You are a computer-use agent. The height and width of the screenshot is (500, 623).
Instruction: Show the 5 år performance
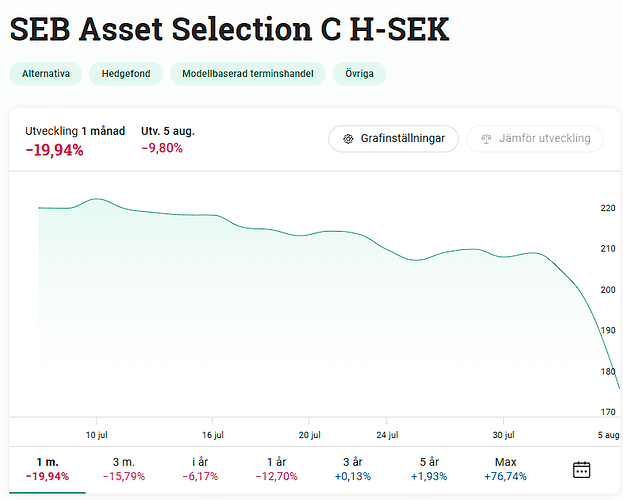click(x=429, y=469)
